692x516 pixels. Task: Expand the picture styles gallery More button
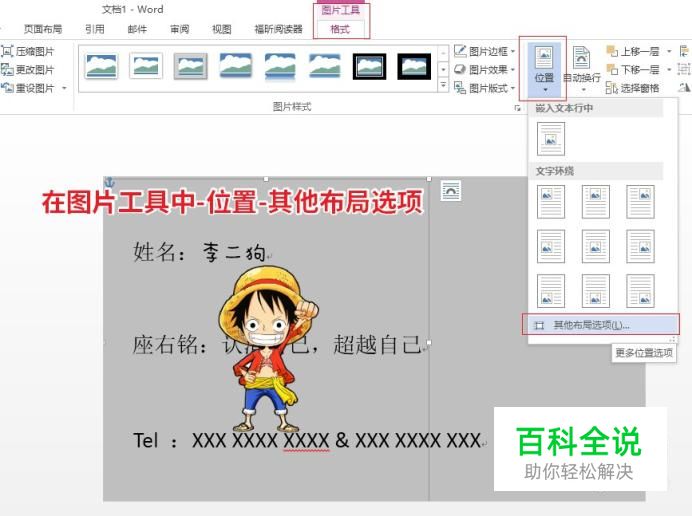click(x=443, y=84)
